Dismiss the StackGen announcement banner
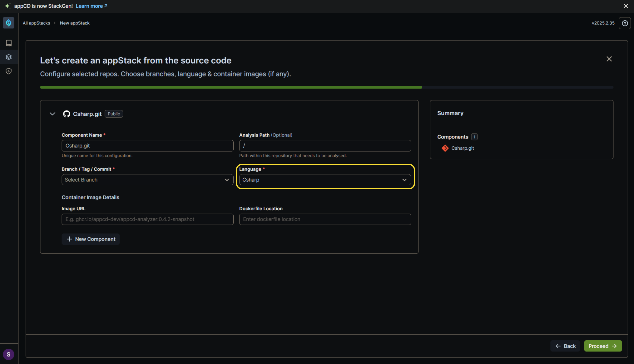 tap(626, 6)
